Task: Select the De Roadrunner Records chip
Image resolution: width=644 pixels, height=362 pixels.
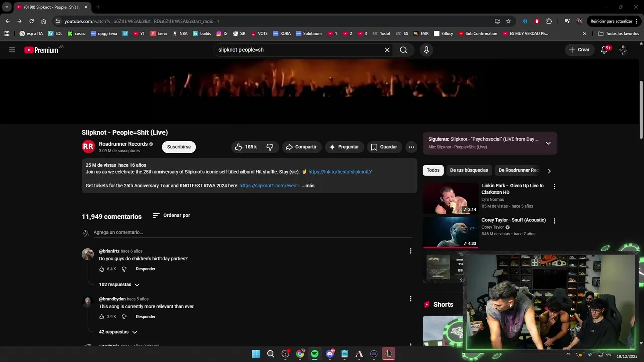Action: [518, 170]
